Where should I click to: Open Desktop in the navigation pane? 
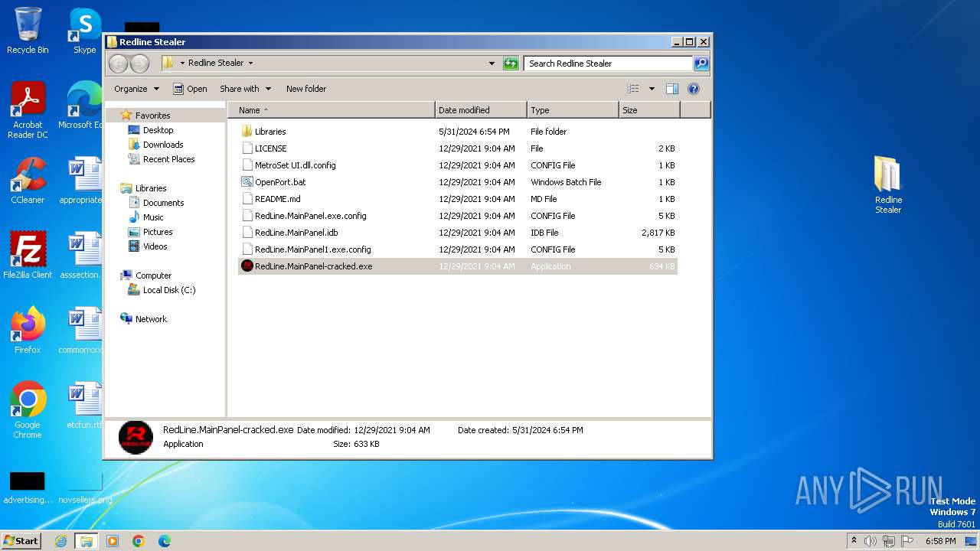(x=158, y=130)
